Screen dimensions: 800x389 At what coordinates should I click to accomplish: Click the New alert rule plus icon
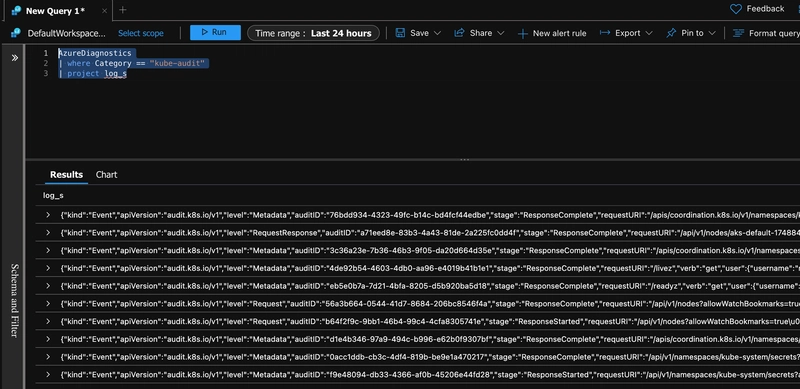(522, 34)
